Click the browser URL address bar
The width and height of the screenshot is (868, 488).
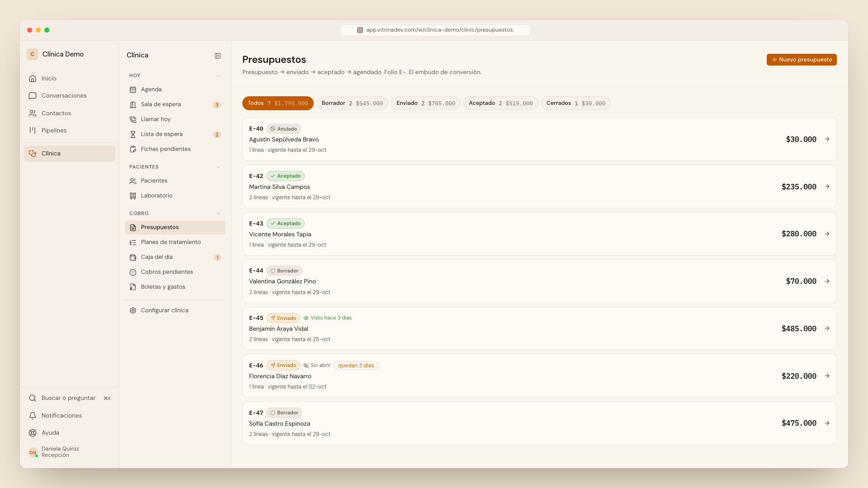pyautogui.click(x=435, y=30)
